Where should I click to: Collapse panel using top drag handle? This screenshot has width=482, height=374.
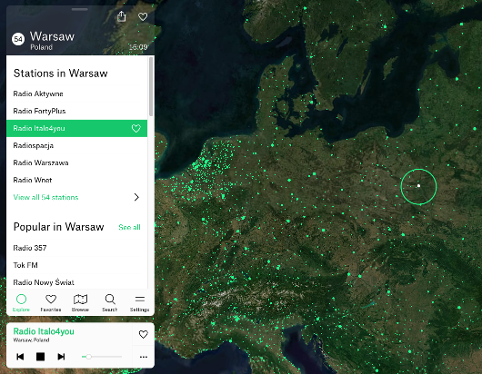pyautogui.click(x=80, y=9)
